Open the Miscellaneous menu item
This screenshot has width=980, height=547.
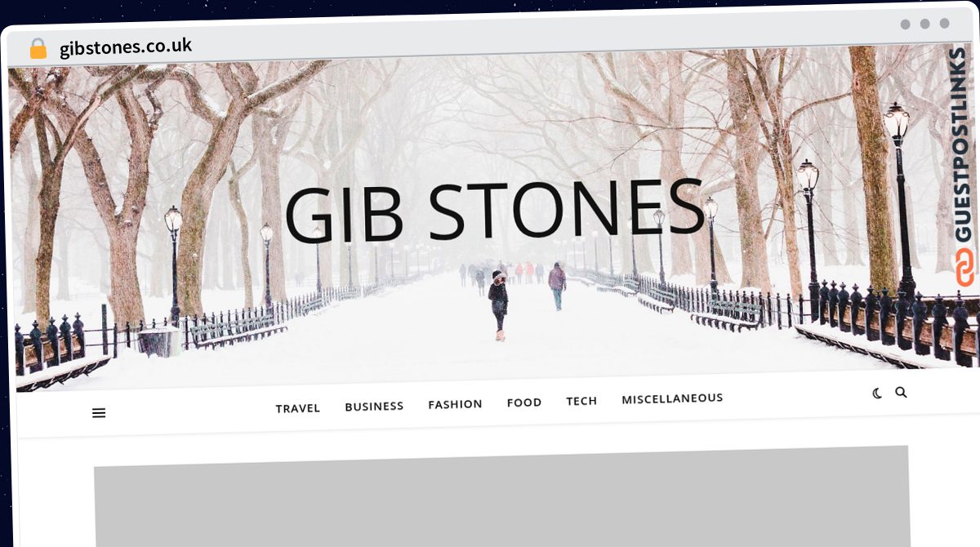coord(672,398)
